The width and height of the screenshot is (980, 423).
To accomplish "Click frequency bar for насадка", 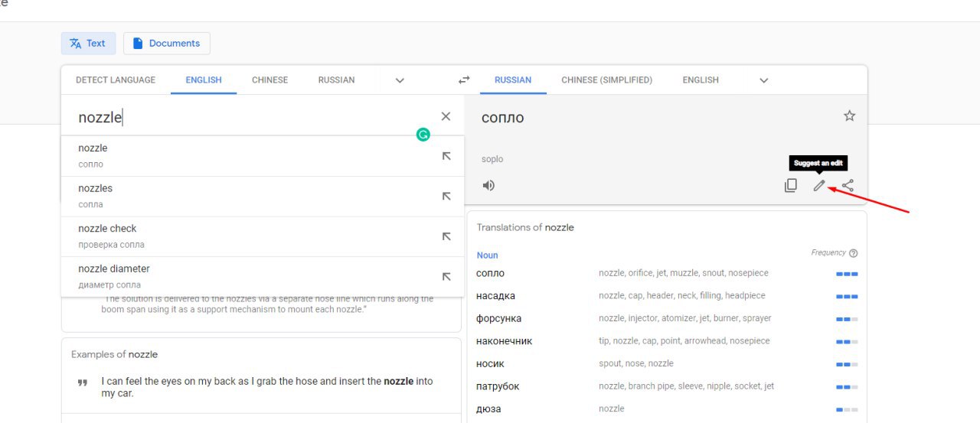I will (x=847, y=296).
